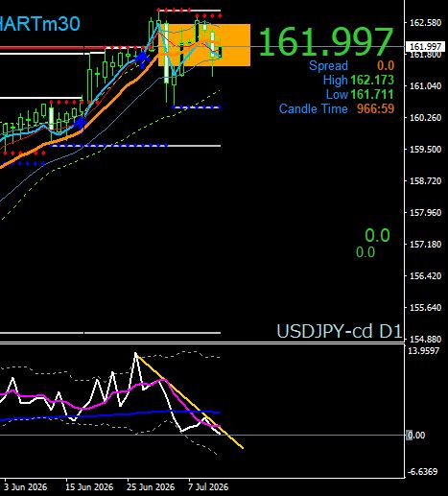
Task: Click the 158.720 price scale label
Action: tap(426, 181)
